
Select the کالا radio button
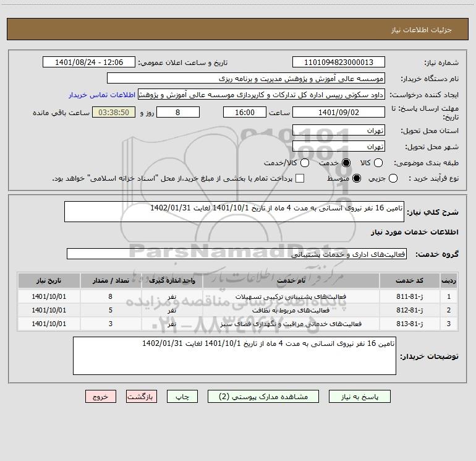pyautogui.click(x=378, y=163)
